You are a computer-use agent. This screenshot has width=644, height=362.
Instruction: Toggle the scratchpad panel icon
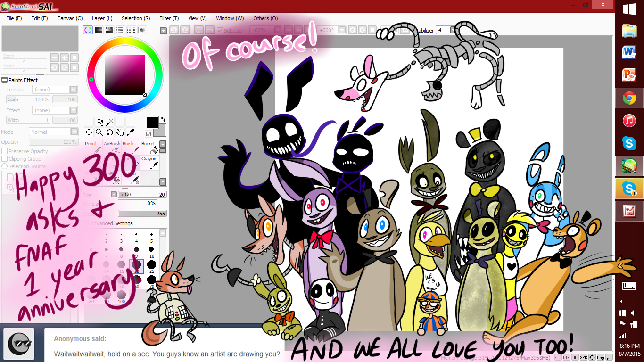pos(142,30)
